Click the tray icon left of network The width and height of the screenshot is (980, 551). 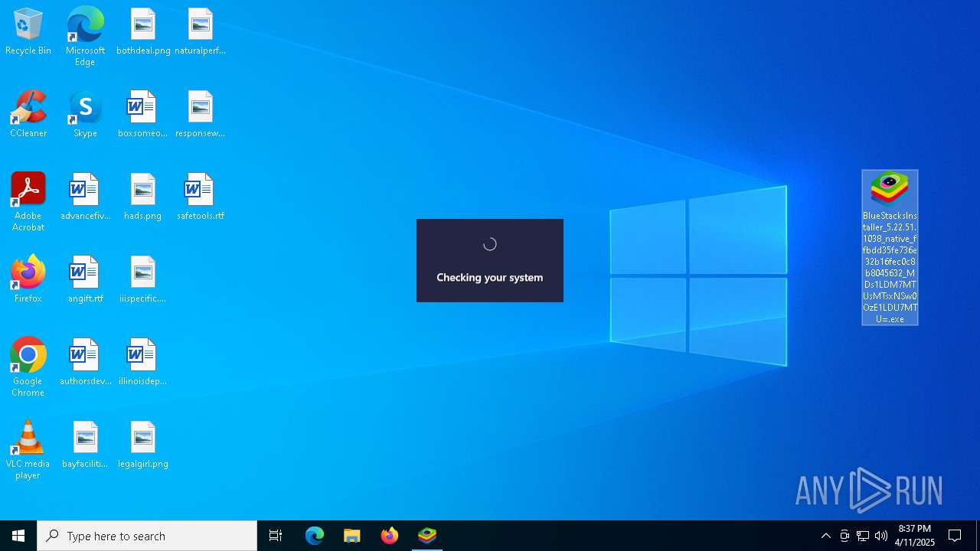pyautogui.click(x=844, y=536)
